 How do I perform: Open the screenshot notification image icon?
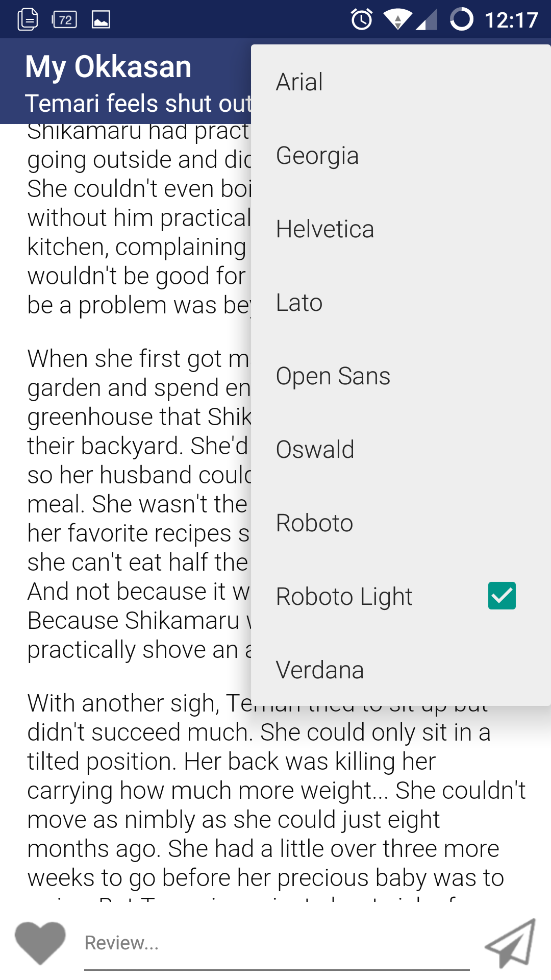click(101, 19)
